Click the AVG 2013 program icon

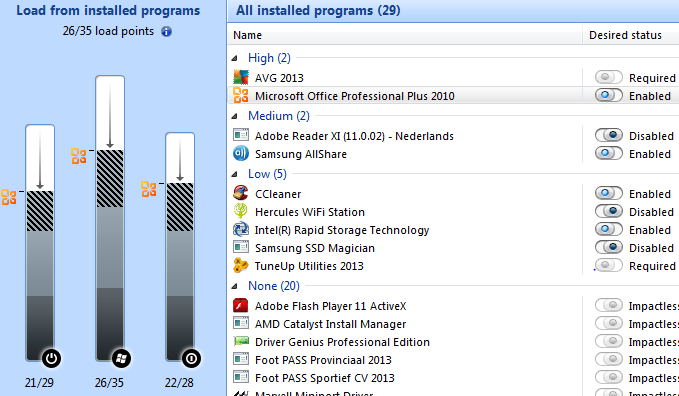pos(241,78)
